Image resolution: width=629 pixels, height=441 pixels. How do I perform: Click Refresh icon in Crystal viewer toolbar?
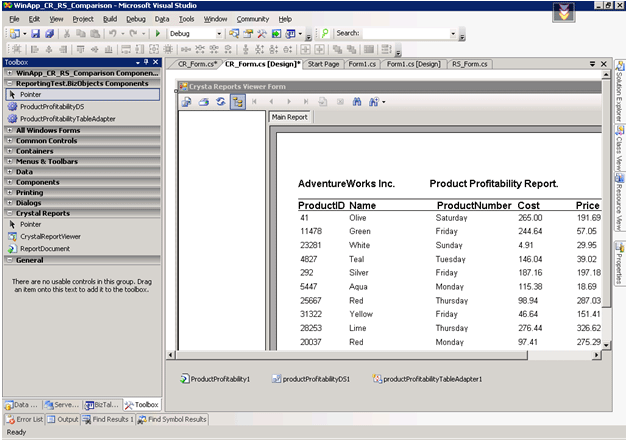click(221, 102)
